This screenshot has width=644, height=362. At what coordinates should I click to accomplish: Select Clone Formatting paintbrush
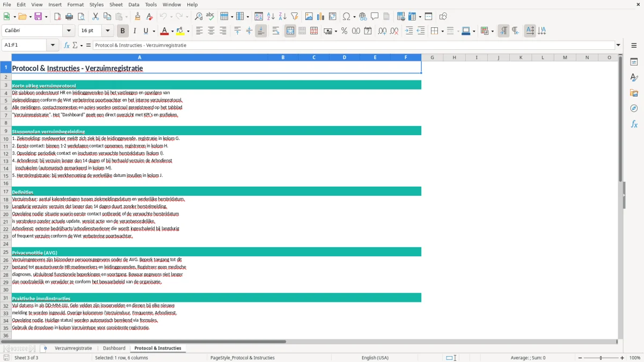[x=138, y=17]
